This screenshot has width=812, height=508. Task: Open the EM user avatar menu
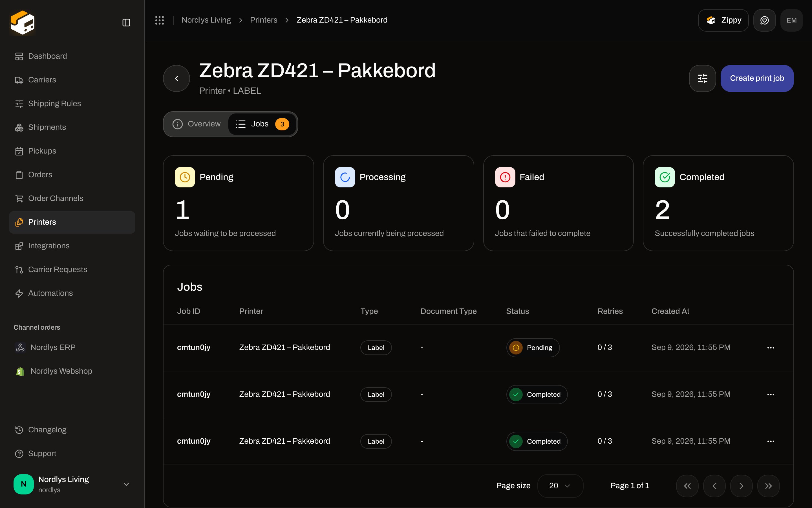(791, 20)
